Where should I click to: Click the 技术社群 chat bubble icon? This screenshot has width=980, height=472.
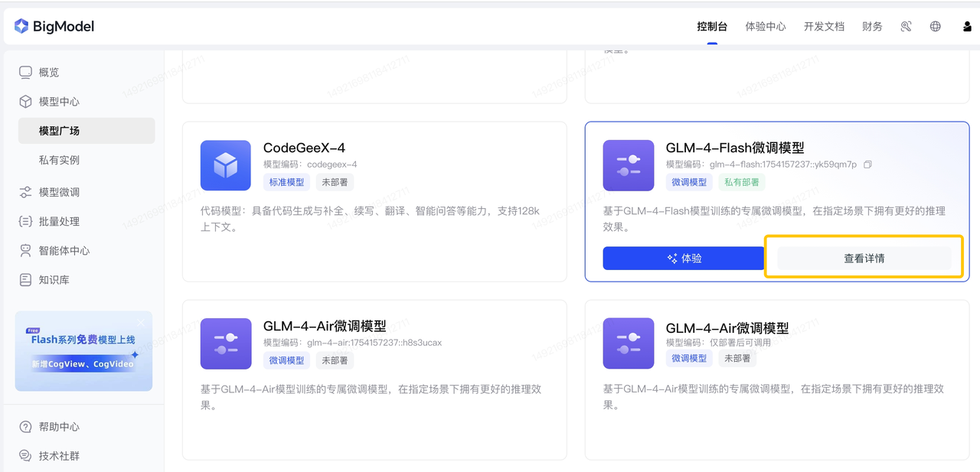pos(25,456)
